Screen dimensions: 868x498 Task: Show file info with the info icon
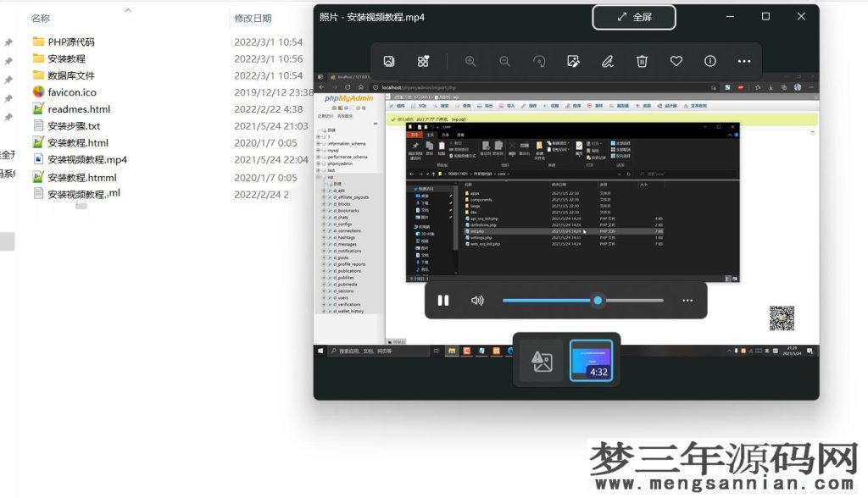click(x=710, y=61)
